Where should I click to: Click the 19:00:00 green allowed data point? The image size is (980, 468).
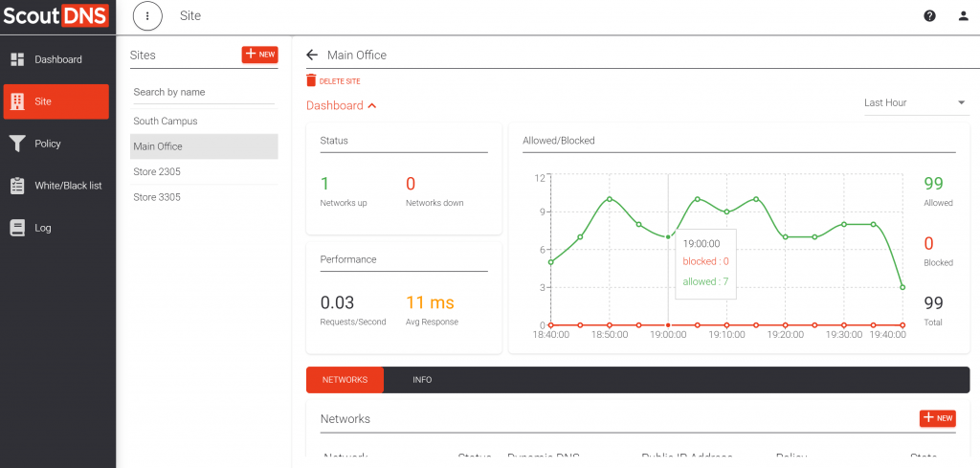[x=668, y=236]
